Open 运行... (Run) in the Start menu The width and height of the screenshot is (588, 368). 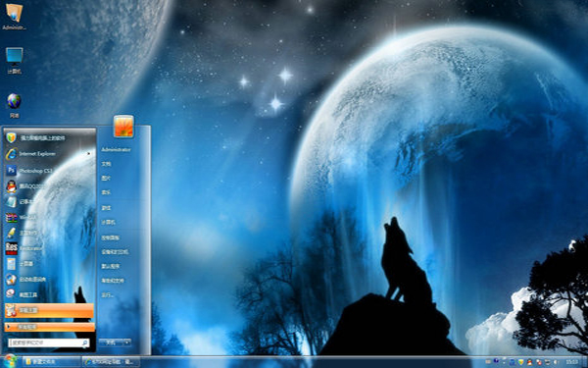[107, 295]
